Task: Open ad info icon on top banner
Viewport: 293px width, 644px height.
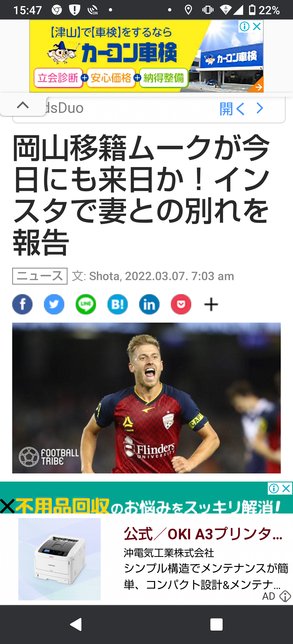Action: click(244, 26)
